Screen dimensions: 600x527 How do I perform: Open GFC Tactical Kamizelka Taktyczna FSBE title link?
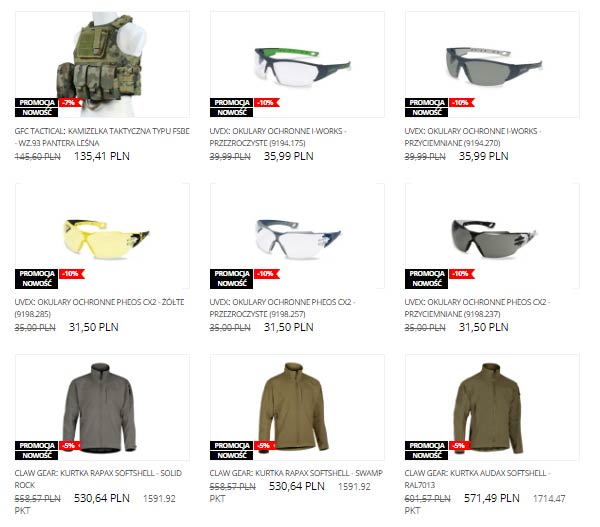point(102,137)
